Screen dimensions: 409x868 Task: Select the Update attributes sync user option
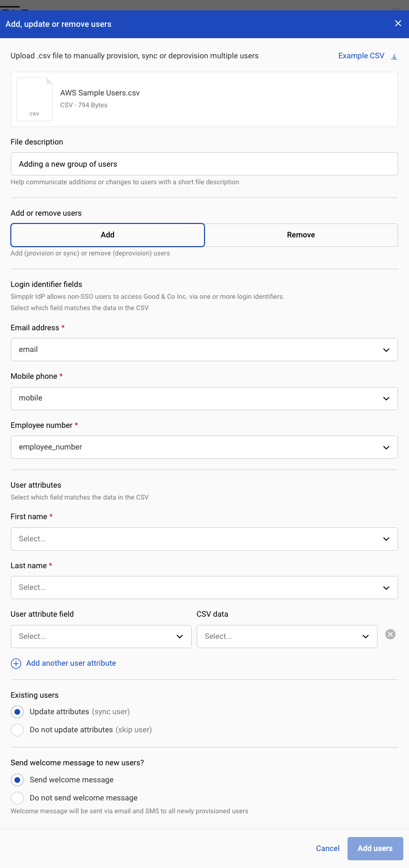point(17,712)
